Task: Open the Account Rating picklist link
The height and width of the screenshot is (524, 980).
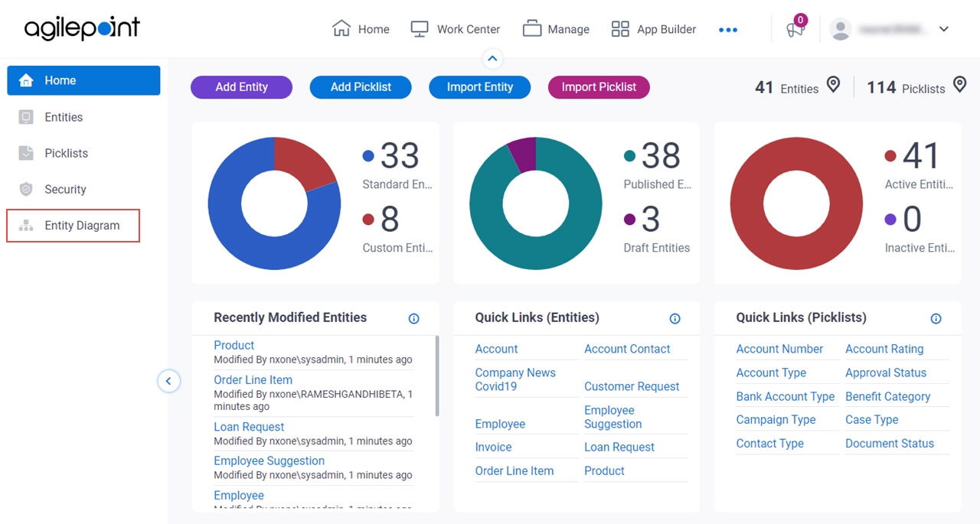Action: pos(884,349)
